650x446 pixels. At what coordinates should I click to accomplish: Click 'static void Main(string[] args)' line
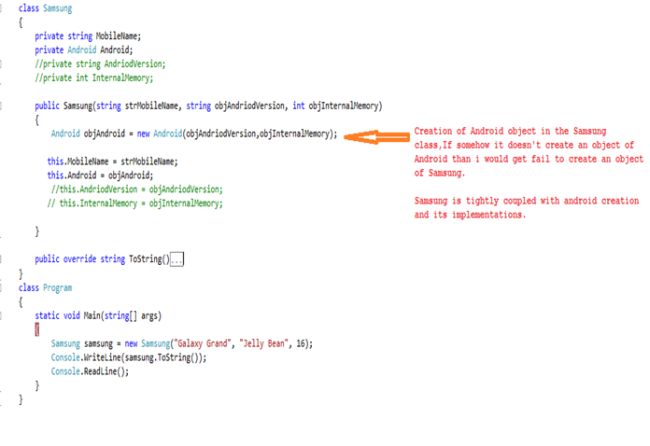point(98,315)
